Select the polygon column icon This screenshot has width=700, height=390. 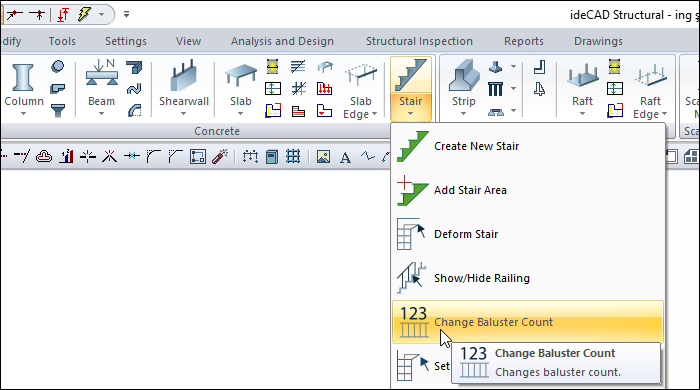pos(58,88)
